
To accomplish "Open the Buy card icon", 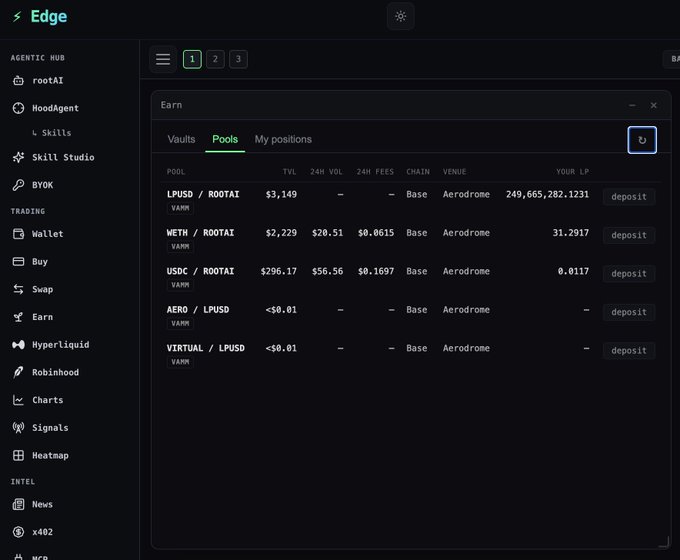I will (18, 262).
